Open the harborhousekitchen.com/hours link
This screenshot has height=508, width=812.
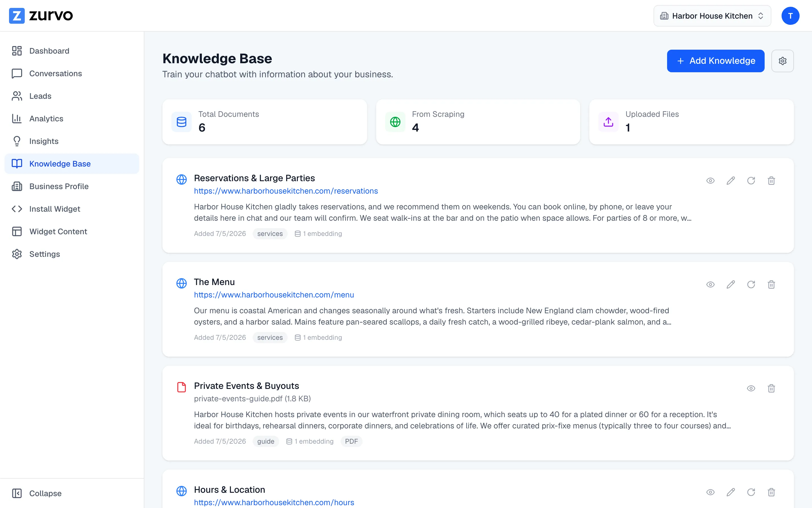tap(274, 502)
